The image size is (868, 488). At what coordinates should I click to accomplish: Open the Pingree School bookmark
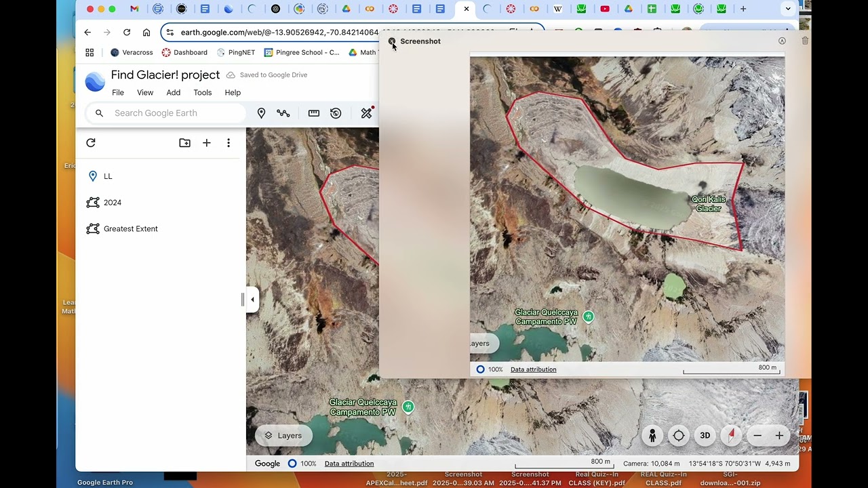pyautogui.click(x=302, y=52)
